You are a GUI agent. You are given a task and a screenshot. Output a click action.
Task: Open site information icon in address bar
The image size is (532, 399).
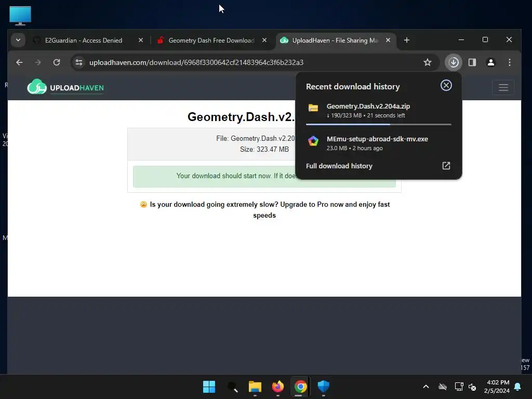point(79,62)
